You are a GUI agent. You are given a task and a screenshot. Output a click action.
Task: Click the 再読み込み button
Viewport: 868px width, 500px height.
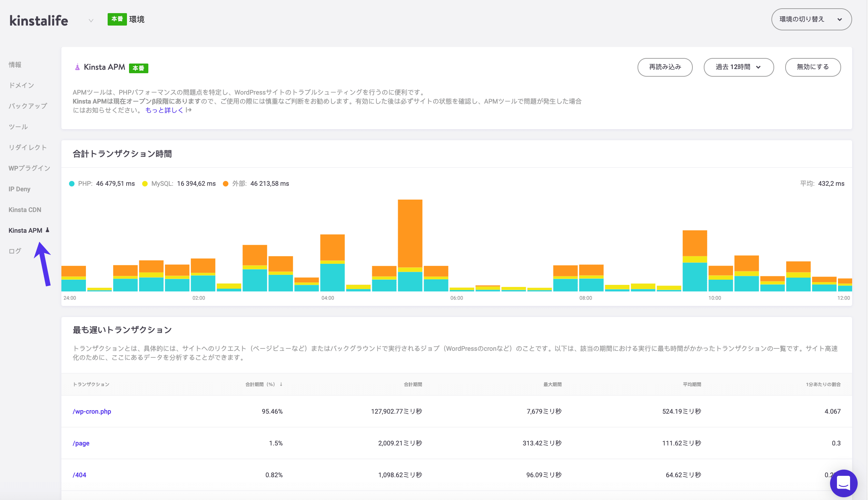click(665, 67)
